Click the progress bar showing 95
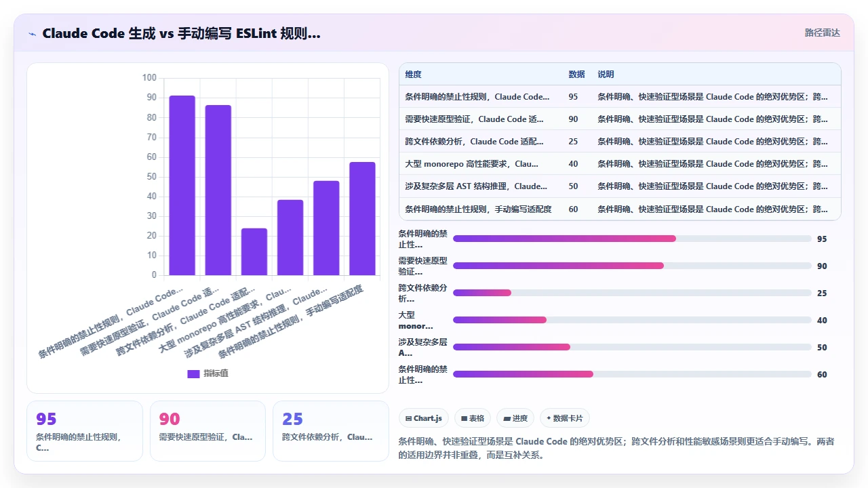 click(632, 239)
